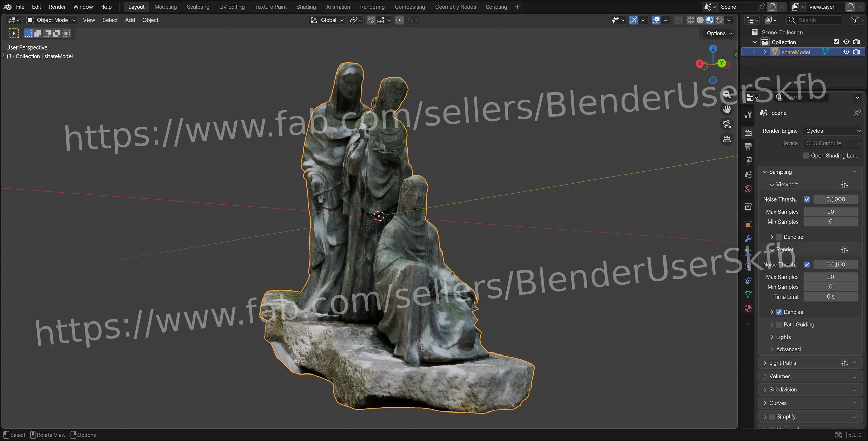Pin the Scene in properties editor
Viewport: 868px width, 441px height.
(x=857, y=113)
